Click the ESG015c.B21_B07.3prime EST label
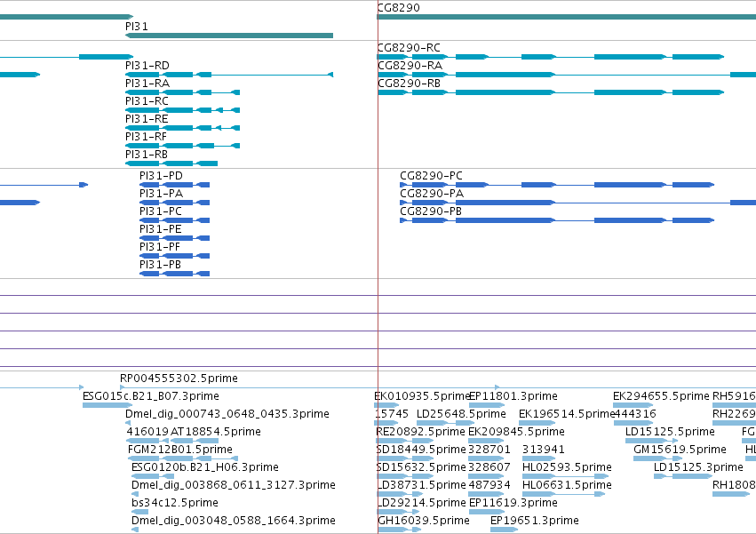 [151, 396]
